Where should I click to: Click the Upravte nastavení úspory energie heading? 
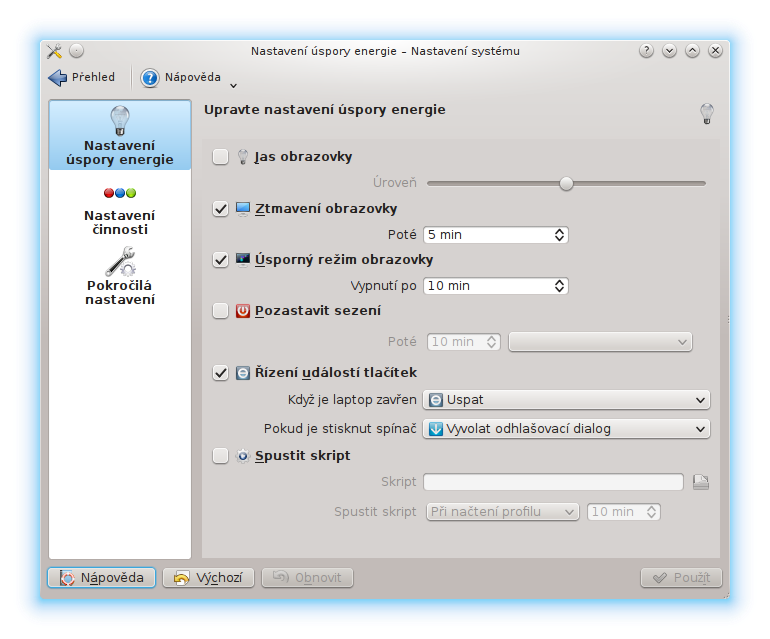click(325, 110)
